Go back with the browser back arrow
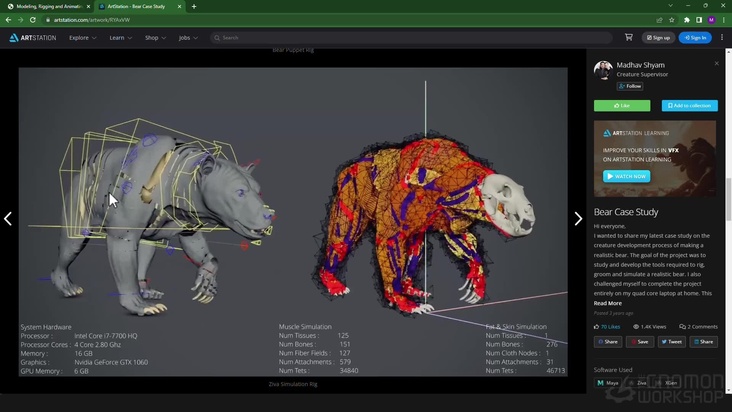 pyautogui.click(x=8, y=20)
